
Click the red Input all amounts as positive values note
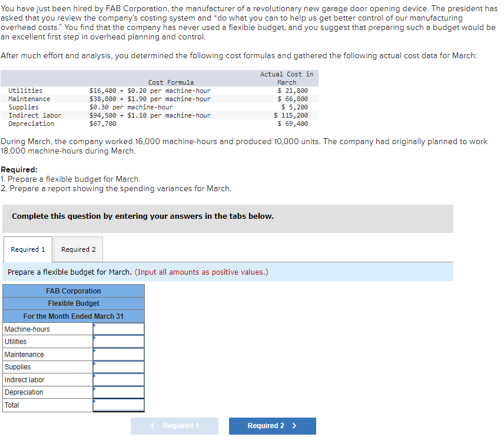[x=201, y=272]
